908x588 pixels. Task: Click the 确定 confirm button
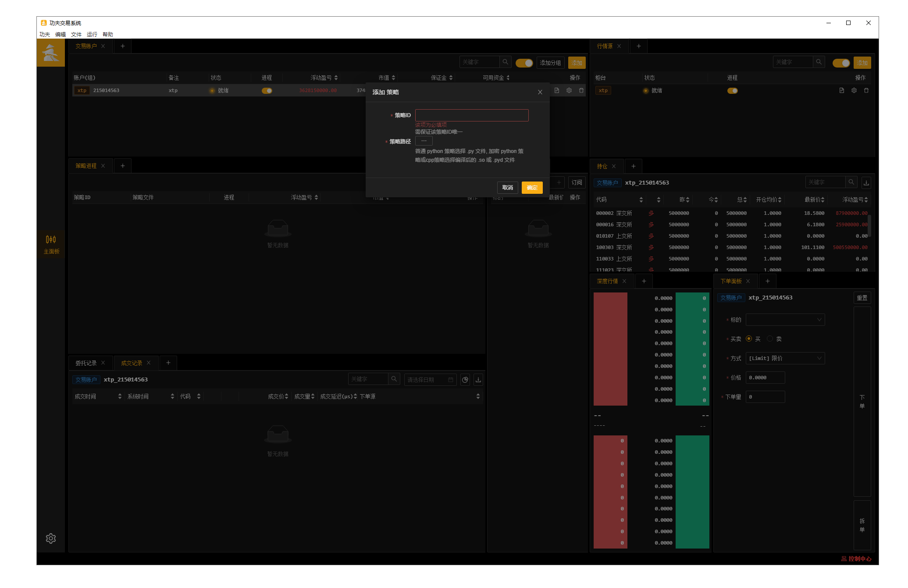(x=532, y=188)
